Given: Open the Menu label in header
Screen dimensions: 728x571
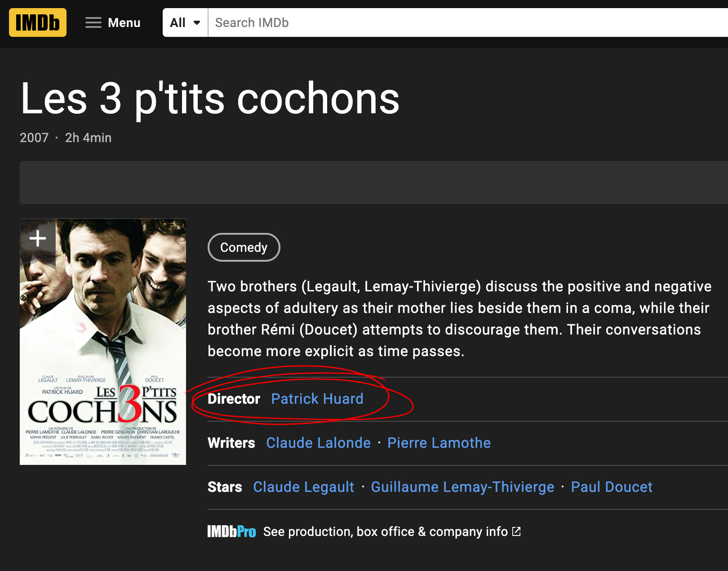Looking at the screenshot, I should [124, 22].
